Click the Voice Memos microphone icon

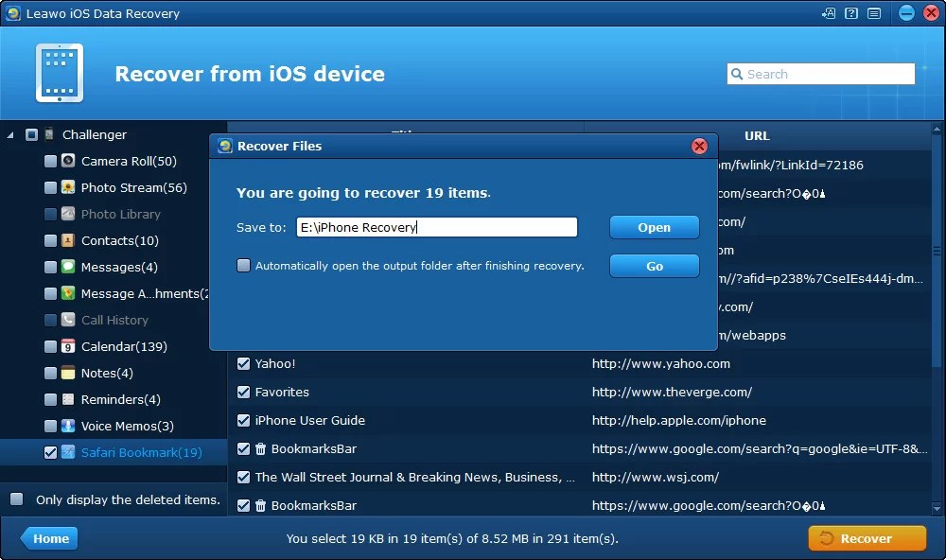coord(68,426)
